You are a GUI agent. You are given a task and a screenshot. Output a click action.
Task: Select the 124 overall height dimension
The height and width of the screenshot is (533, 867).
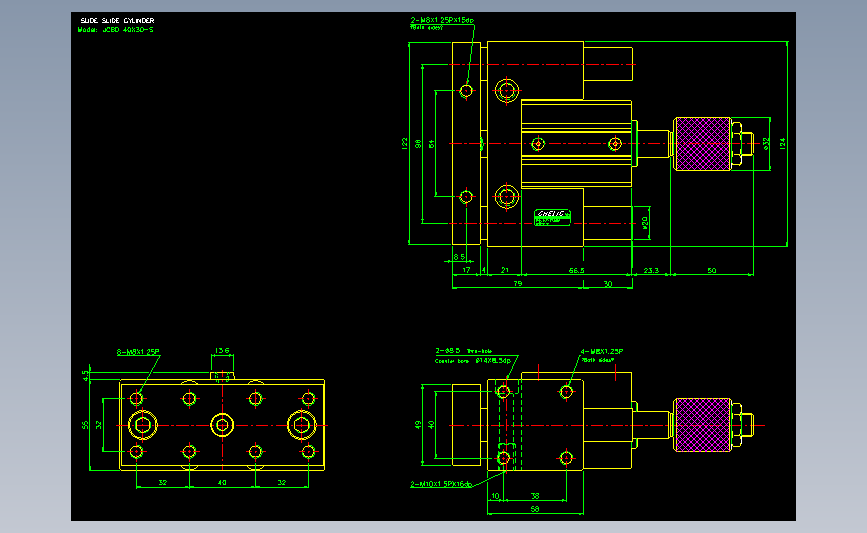click(x=782, y=144)
